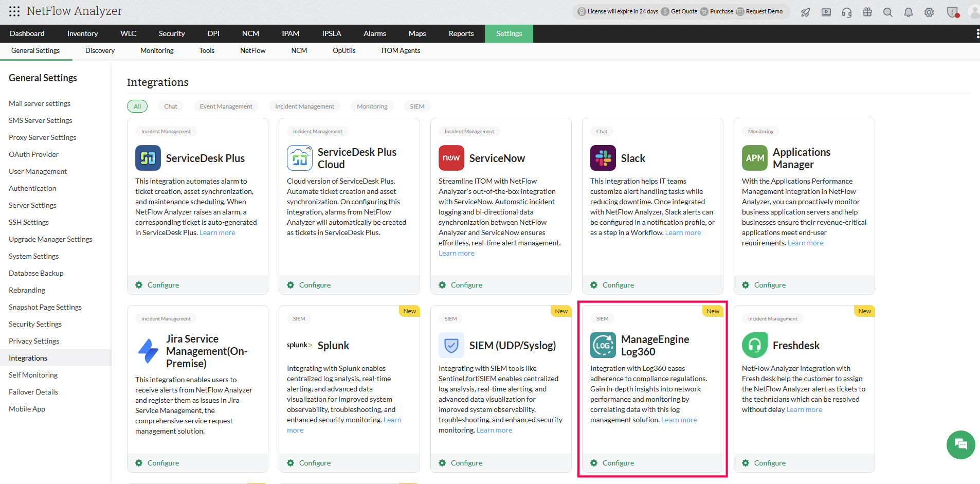This screenshot has width=980, height=484.
Task: Open the gift box icon
Action: point(867,12)
